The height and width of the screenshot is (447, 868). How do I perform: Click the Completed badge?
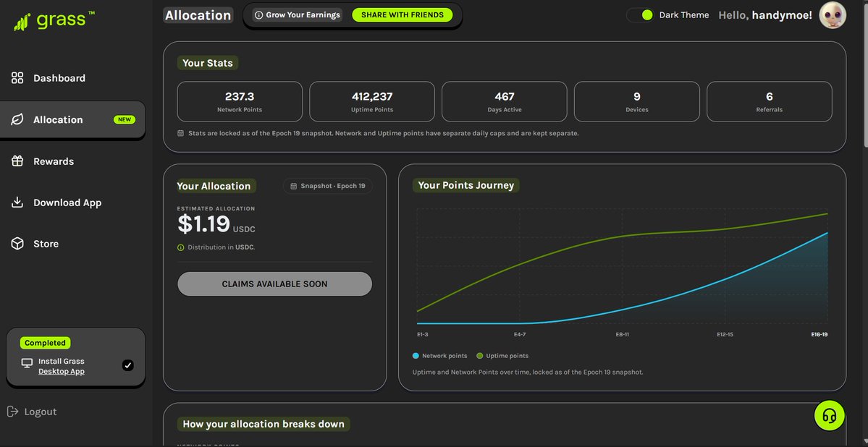(46, 343)
